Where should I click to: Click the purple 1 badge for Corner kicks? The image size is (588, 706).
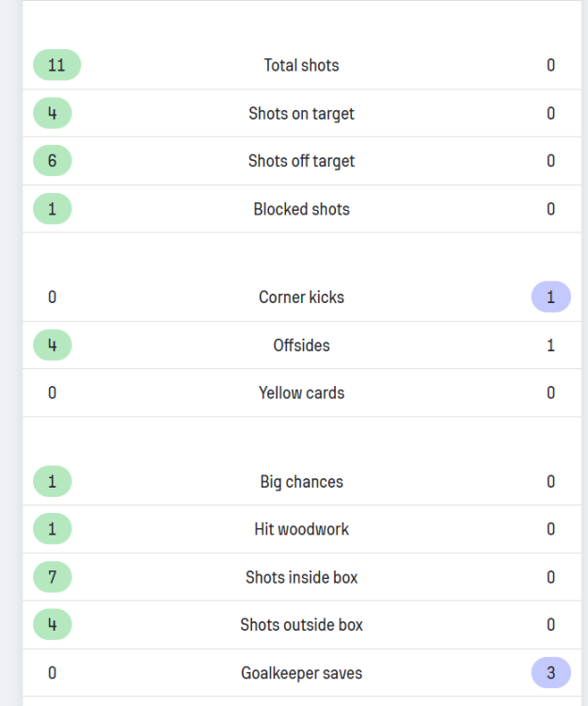(550, 297)
